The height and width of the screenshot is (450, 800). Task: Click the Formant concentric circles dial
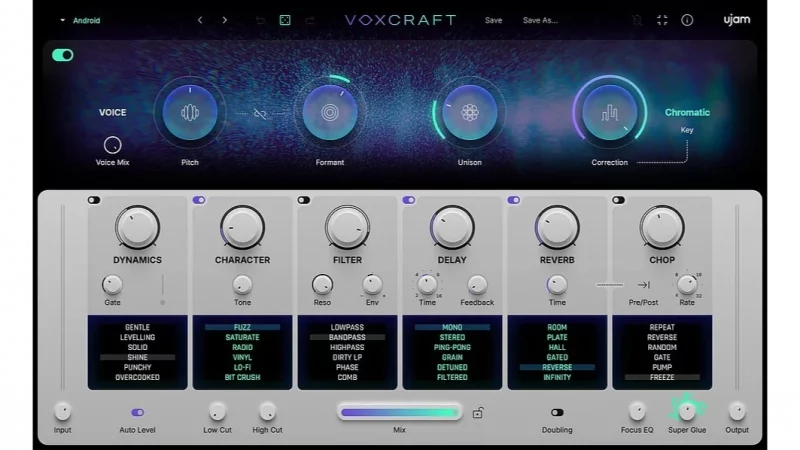coord(330,112)
